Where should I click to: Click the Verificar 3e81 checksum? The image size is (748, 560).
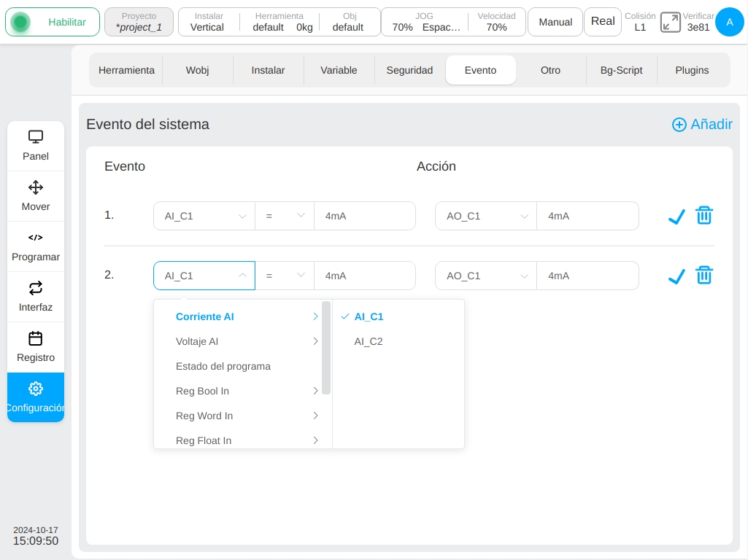pyautogui.click(x=698, y=22)
